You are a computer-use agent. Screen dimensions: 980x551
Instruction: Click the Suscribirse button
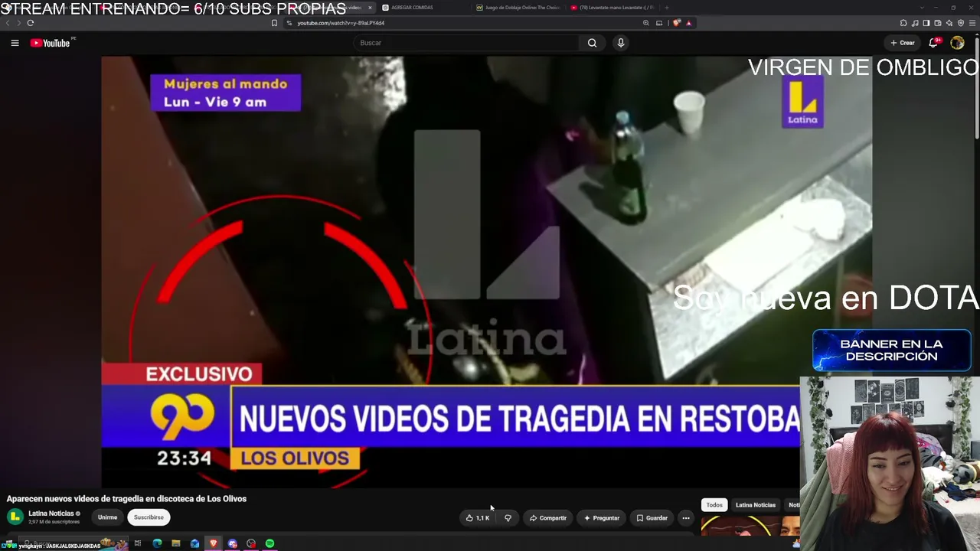pos(149,517)
